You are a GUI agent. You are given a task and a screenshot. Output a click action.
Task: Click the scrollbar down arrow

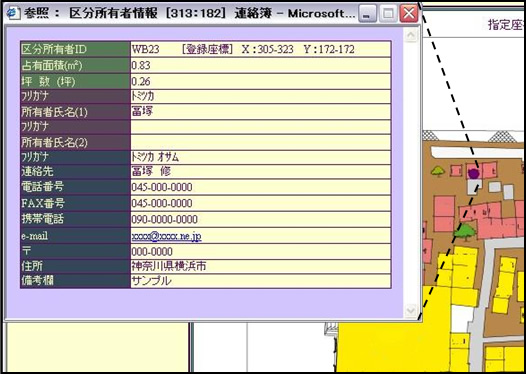coord(411,311)
